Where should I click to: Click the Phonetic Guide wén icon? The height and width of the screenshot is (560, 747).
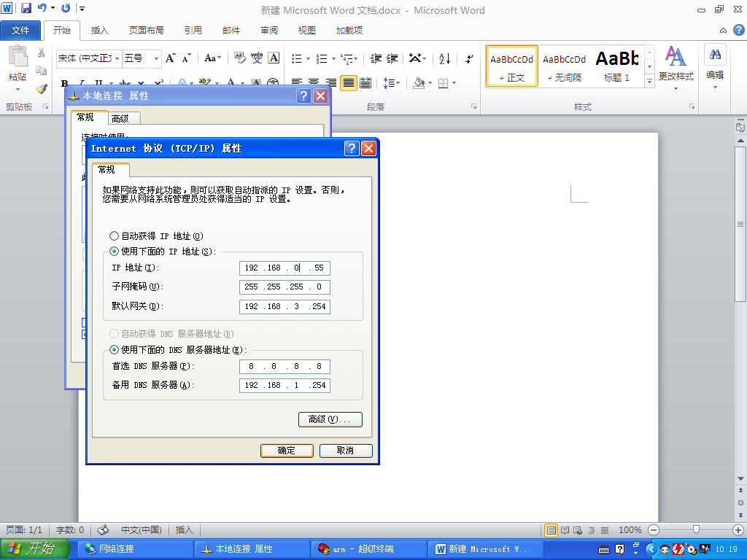[257, 58]
